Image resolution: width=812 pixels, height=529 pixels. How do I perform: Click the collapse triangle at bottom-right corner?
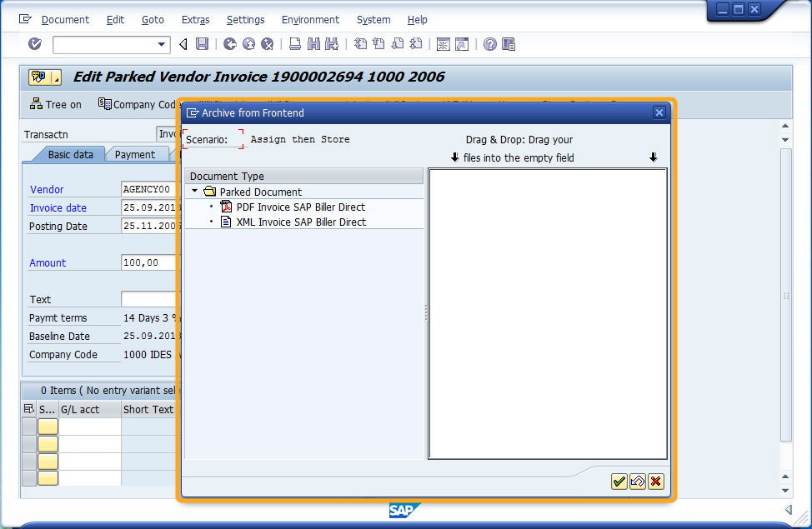pos(789,510)
